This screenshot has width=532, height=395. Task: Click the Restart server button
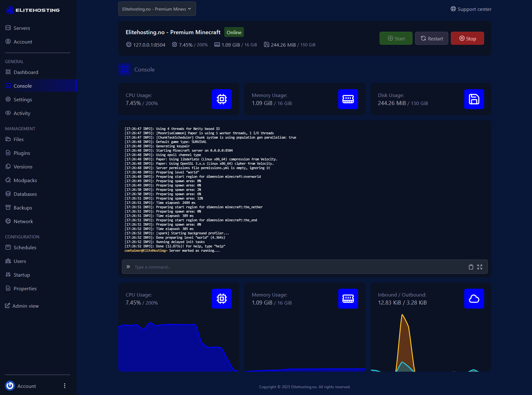tap(432, 38)
